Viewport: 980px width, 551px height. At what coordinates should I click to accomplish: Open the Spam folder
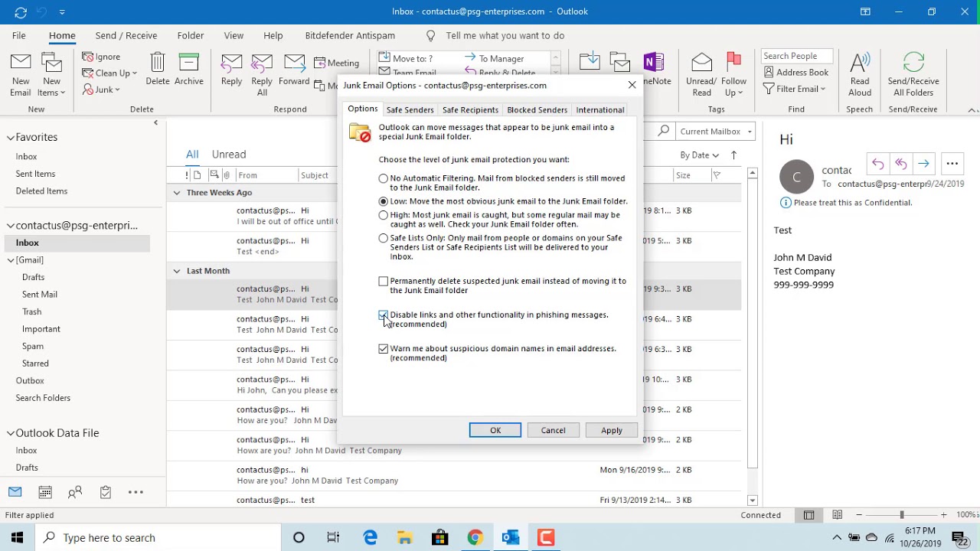click(33, 346)
